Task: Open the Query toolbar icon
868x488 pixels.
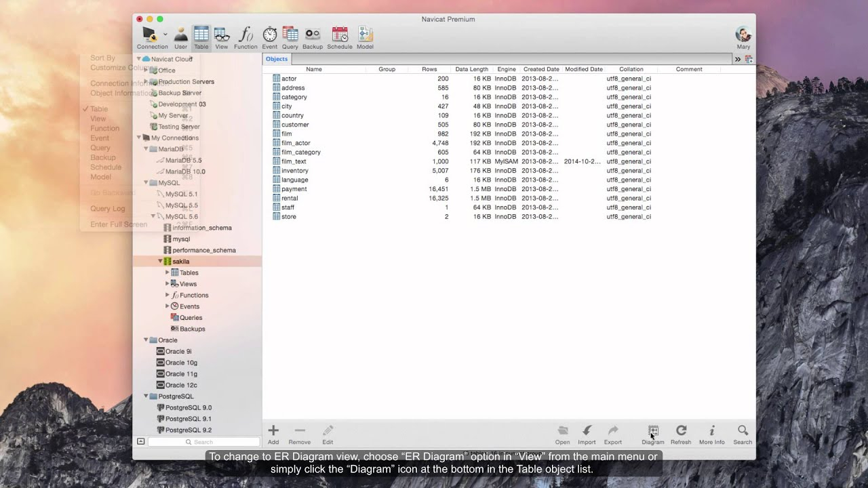Action: coord(290,35)
